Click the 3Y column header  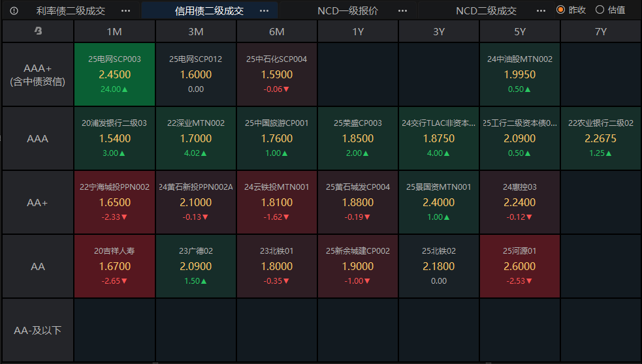tap(439, 31)
